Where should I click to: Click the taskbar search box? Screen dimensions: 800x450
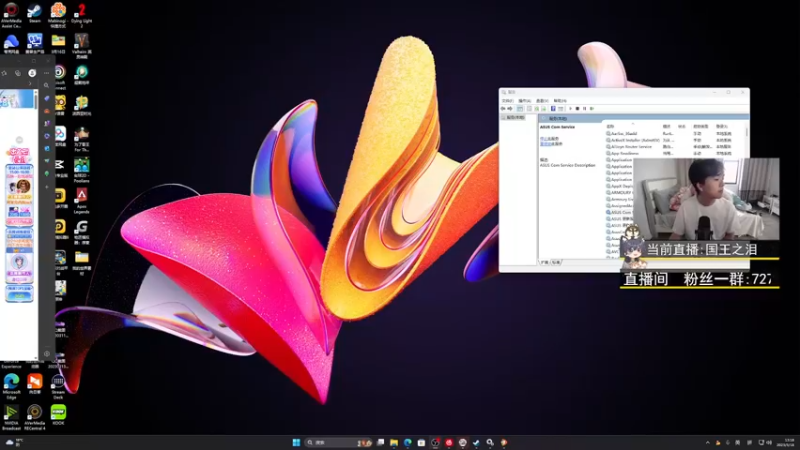click(338, 442)
